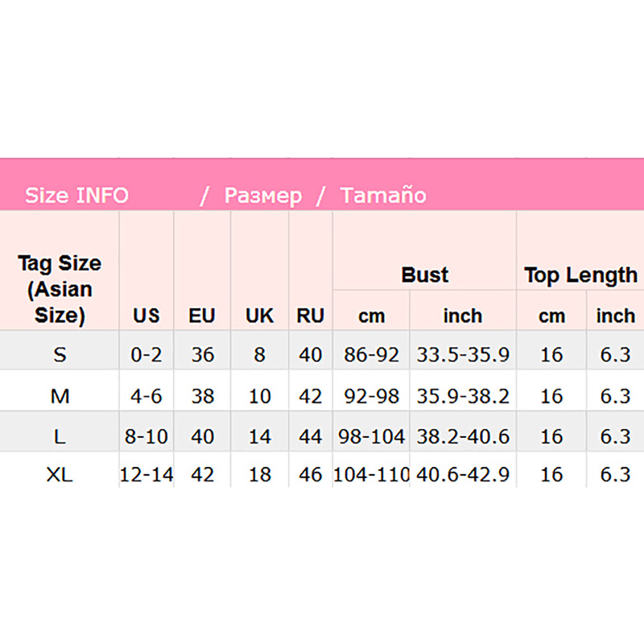This screenshot has width=644, height=644.
Task: Click the "Tamaño" heading in the pink banner
Action: [383, 196]
